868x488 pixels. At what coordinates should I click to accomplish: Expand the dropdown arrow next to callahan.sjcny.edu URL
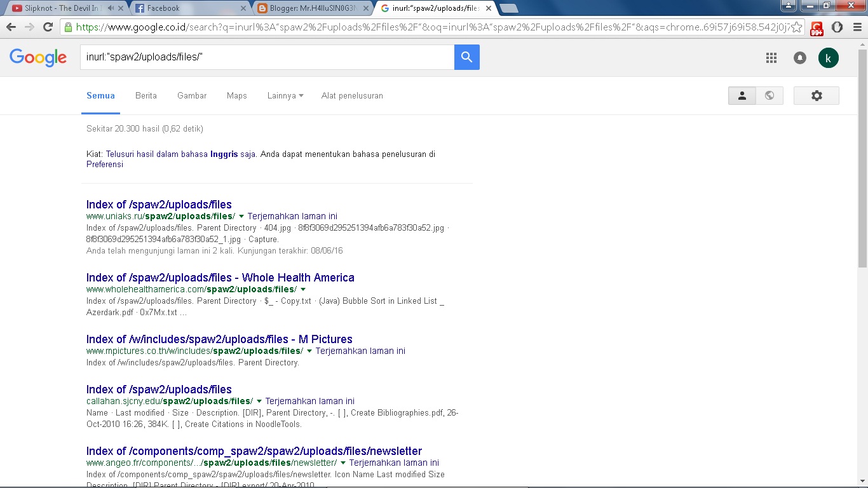(x=259, y=402)
